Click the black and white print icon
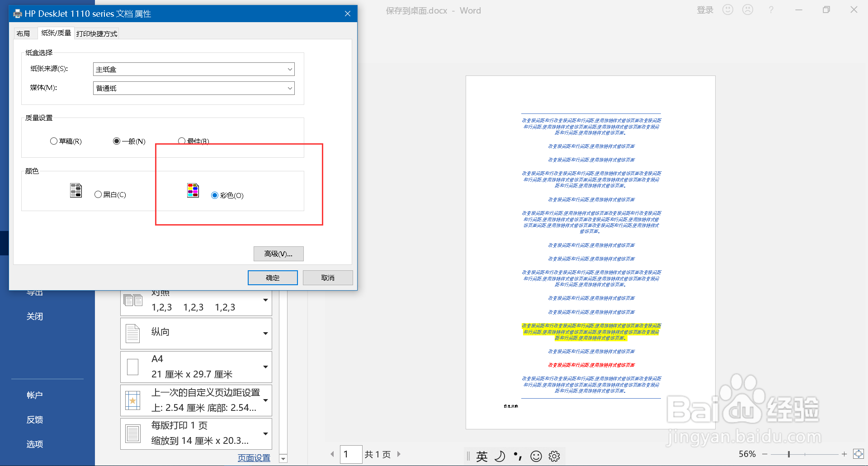The width and height of the screenshot is (868, 466). pyautogui.click(x=76, y=190)
